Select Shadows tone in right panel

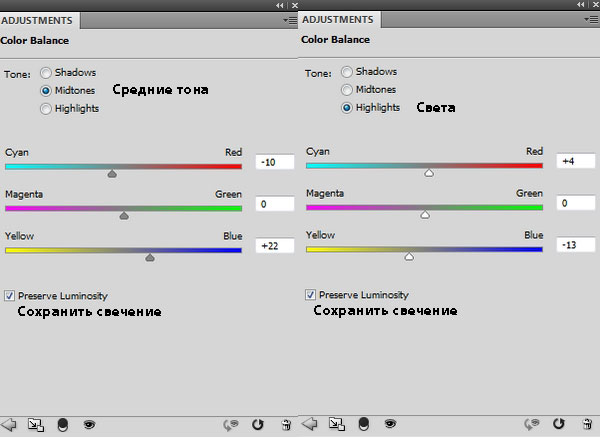(x=347, y=72)
